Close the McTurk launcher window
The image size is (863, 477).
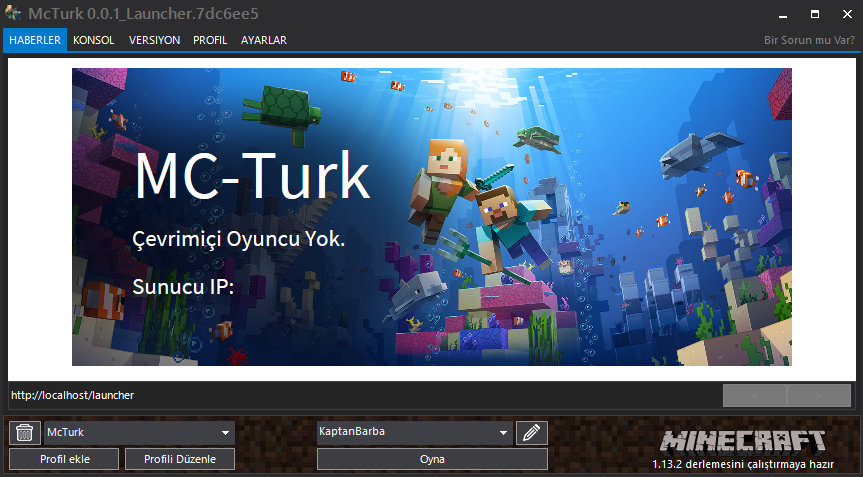(847, 14)
